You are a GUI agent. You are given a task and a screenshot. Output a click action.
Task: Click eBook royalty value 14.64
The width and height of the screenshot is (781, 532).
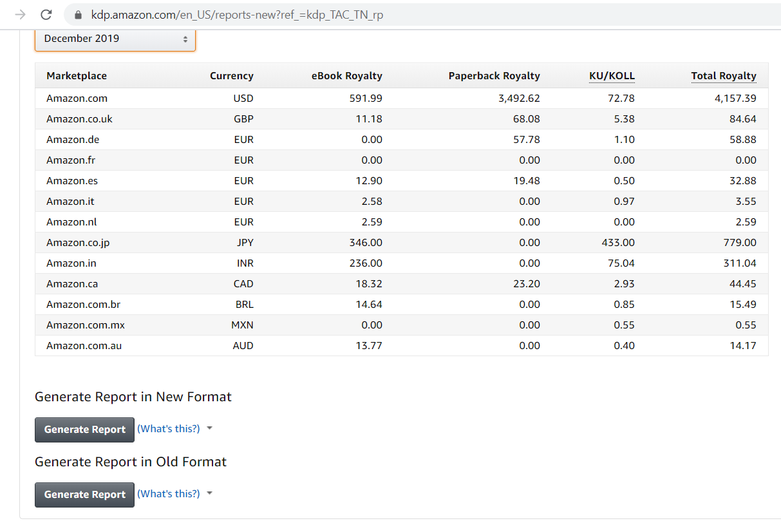point(369,305)
